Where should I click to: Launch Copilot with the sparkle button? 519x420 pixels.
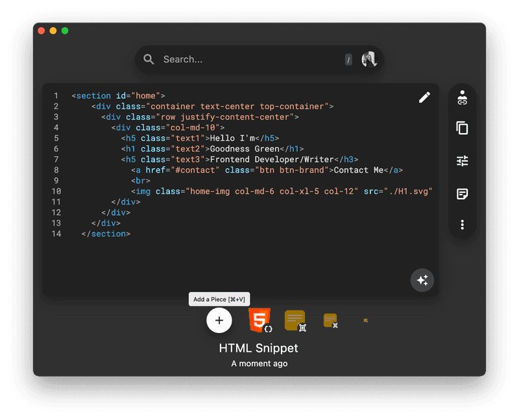[422, 280]
